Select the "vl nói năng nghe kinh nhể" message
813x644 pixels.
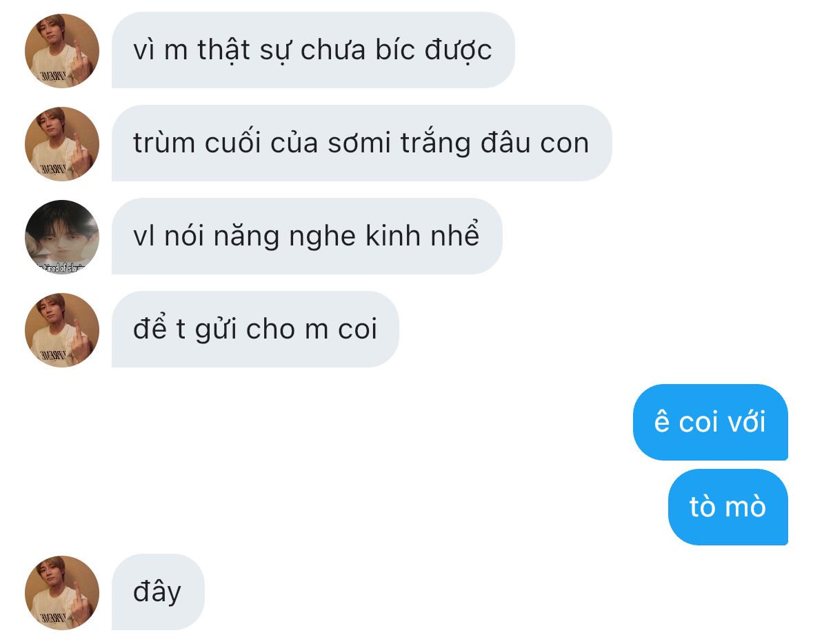point(307,236)
